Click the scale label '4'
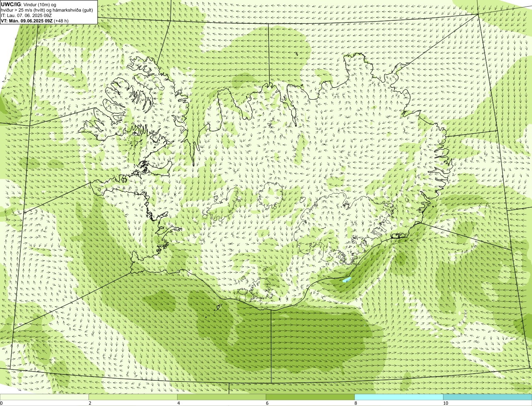532x406 pixels. pyautogui.click(x=178, y=403)
